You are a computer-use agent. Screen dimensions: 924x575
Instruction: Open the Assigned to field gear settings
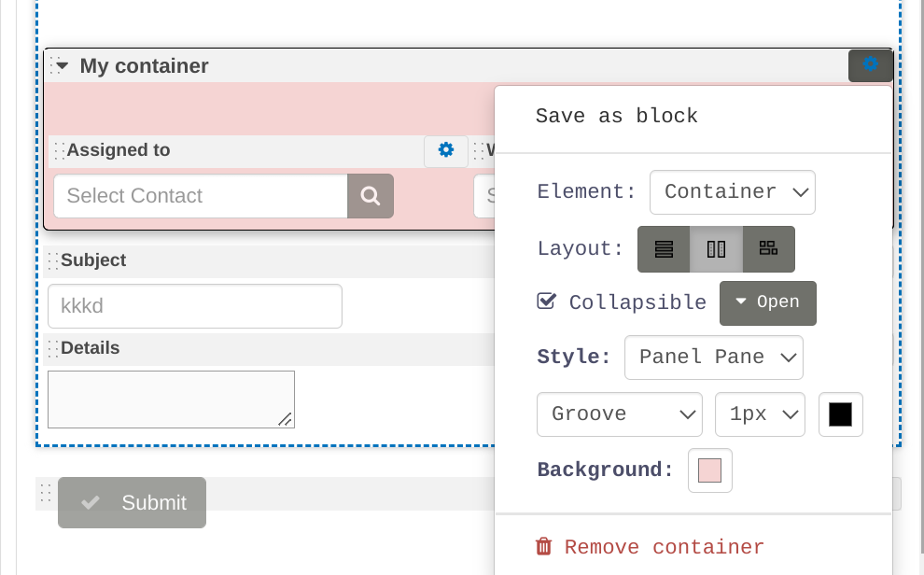click(x=445, y=150)
